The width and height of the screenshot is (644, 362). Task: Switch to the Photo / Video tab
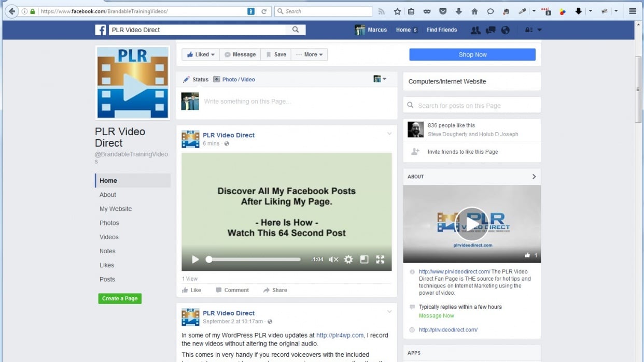(x=234, y=80)
